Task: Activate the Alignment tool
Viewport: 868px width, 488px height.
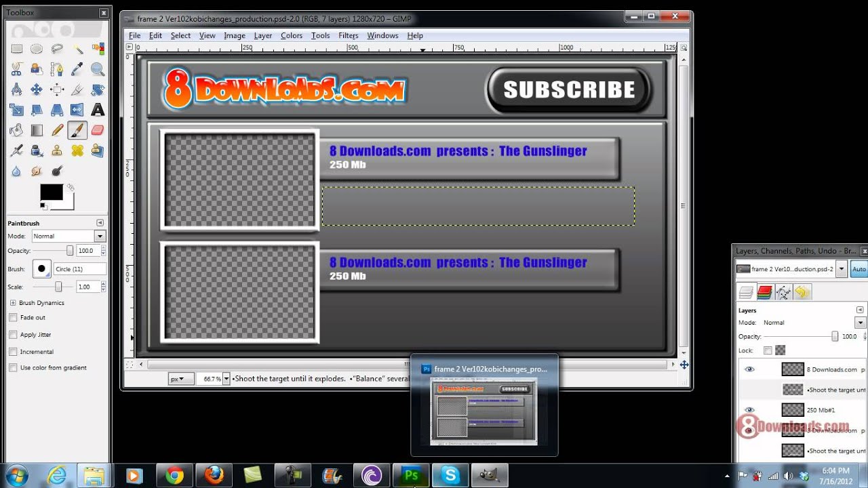Action: coord(57,89)
